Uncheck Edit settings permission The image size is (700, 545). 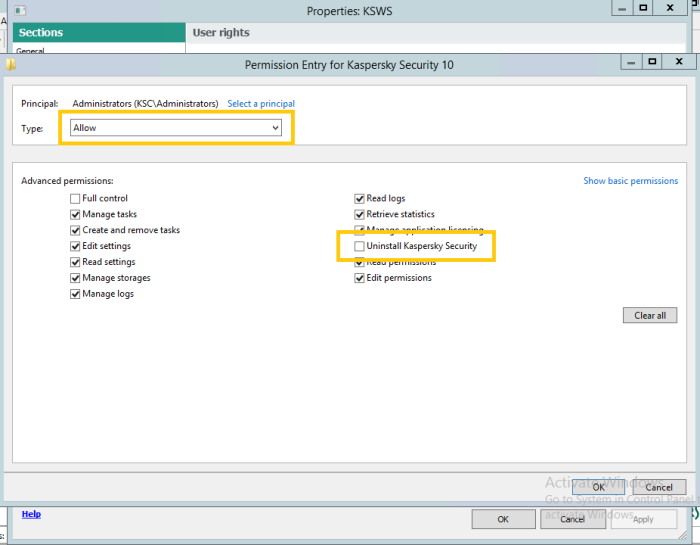[75, 246]
